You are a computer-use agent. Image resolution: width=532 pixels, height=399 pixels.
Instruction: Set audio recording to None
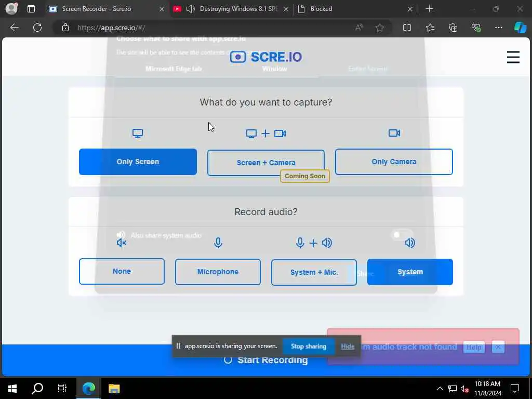(x=122, y=271)
